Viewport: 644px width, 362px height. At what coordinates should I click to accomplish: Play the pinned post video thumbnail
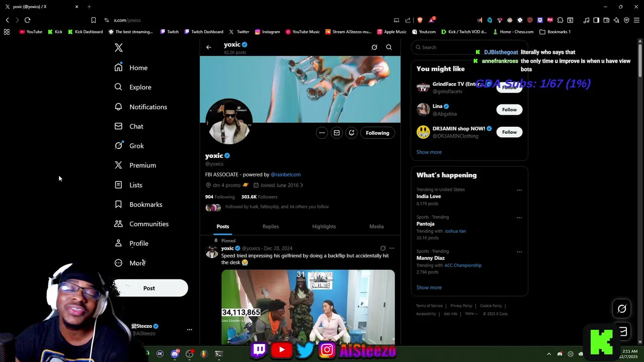pyautogui.click(x=308, y=307)
